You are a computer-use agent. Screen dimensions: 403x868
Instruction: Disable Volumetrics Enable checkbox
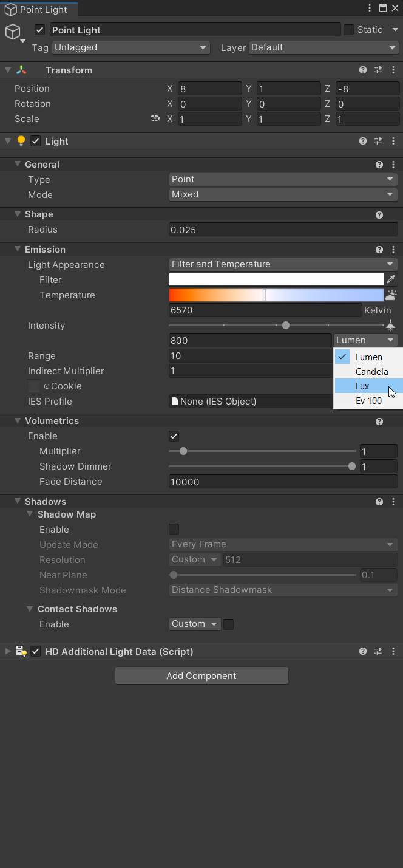(x=174, y=436)
